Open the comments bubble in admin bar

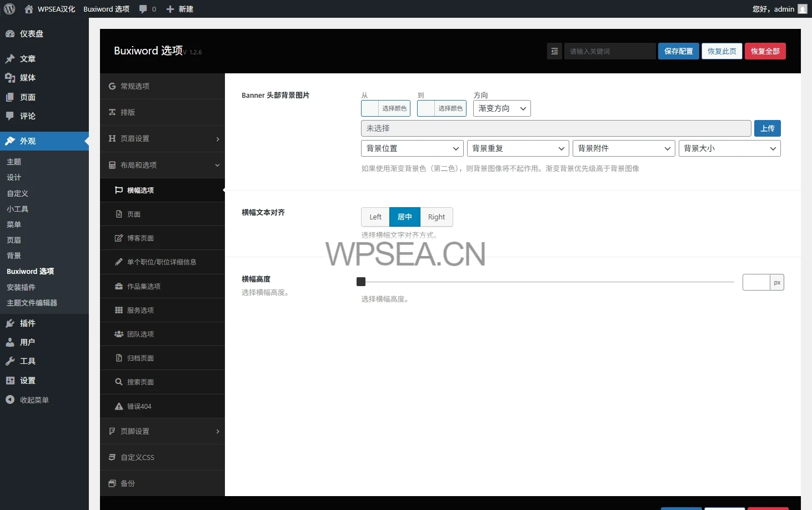tap(143, 9)
